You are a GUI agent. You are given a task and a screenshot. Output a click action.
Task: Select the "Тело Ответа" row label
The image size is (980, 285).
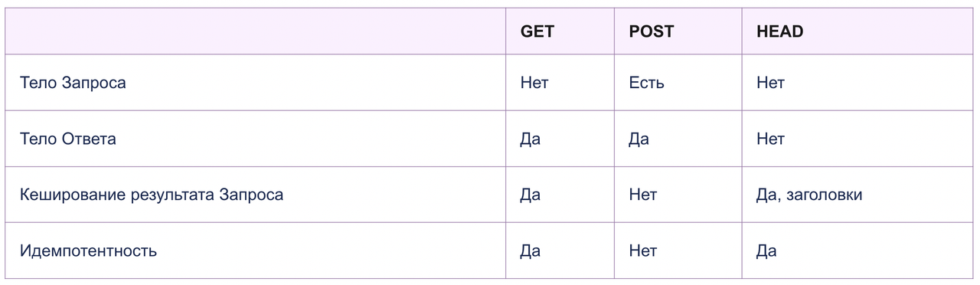coord(68,139)
